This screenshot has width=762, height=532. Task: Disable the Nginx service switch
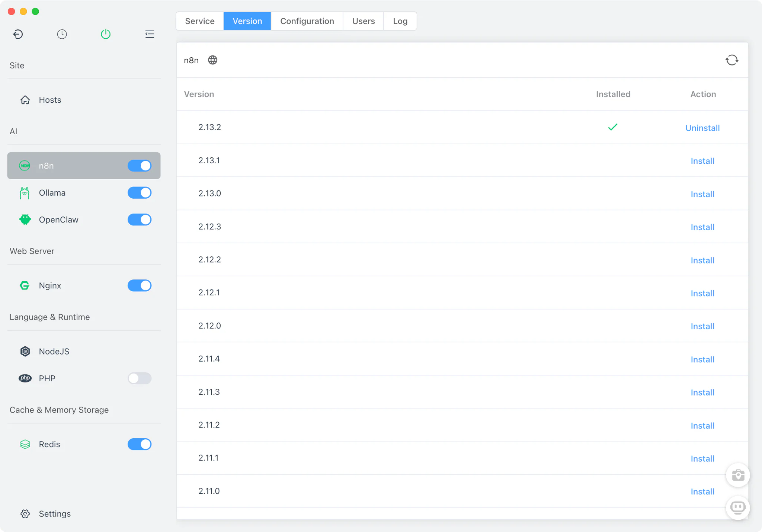[x=140, y=285]
